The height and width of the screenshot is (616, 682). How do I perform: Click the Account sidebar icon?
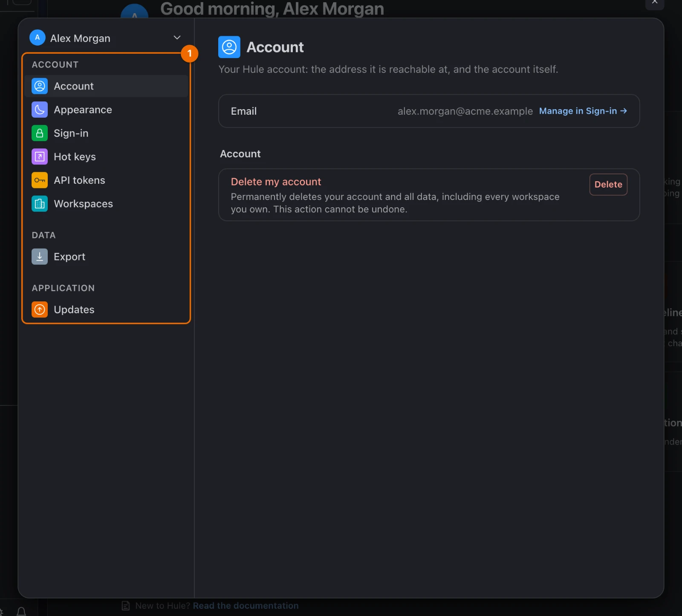click(x=40, y=86)
